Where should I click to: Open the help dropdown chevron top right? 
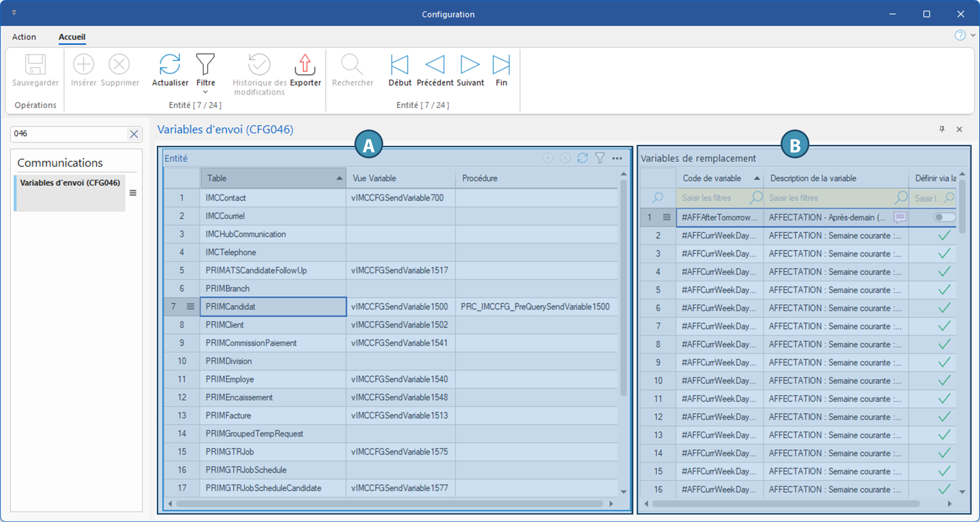tap(973, 35)
